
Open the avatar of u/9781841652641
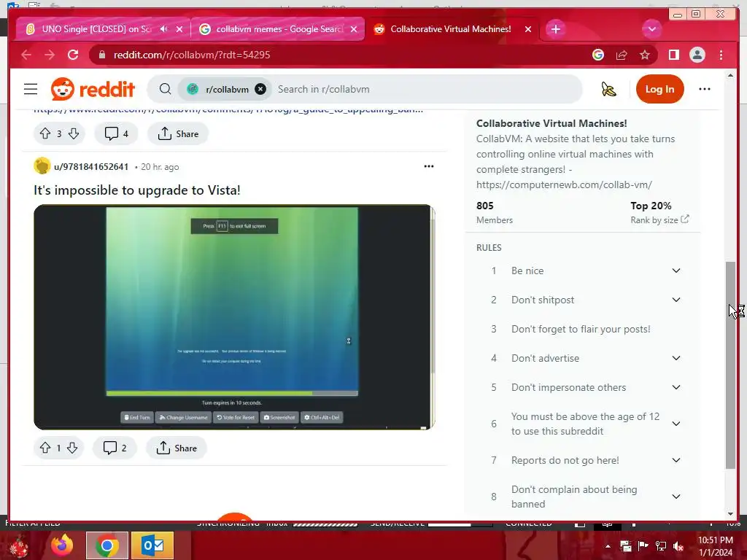[42, 166]
